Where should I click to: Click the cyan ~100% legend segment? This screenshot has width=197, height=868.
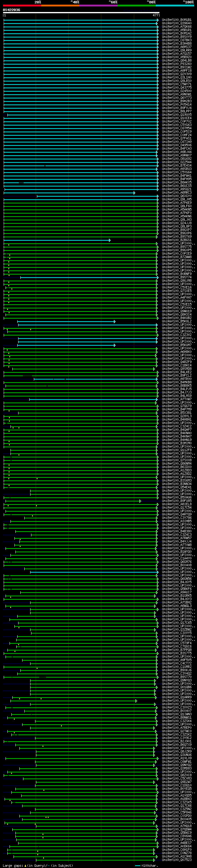click(175, 6)
